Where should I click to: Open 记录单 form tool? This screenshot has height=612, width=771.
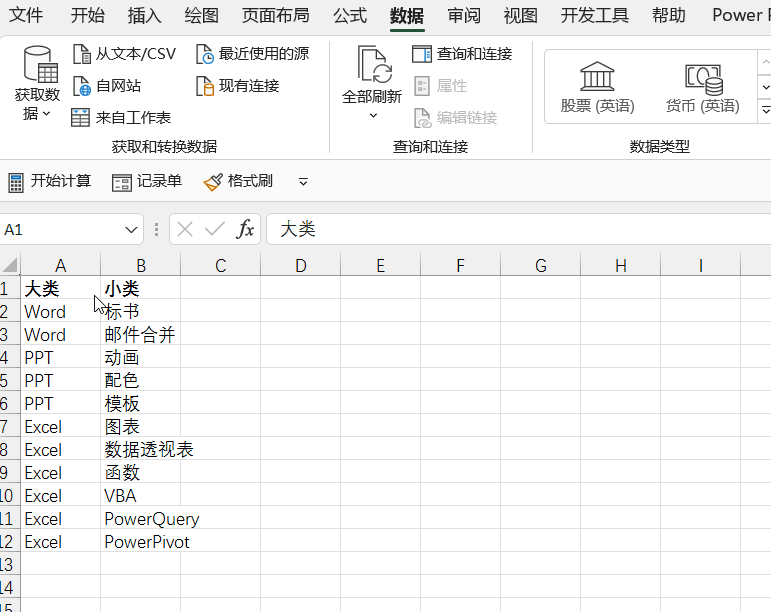click(x=147, y=182)
